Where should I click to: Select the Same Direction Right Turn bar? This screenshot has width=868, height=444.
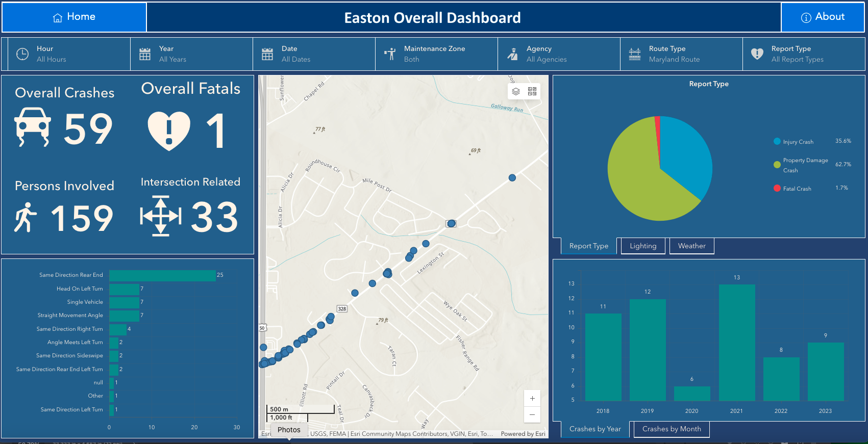[x=118, y=329]
